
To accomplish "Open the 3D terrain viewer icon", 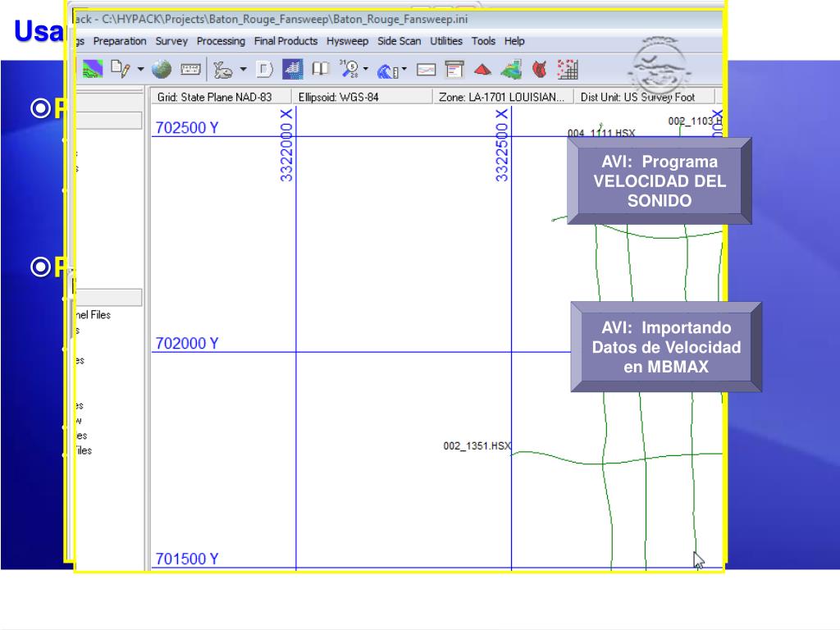I will (511, 70).
